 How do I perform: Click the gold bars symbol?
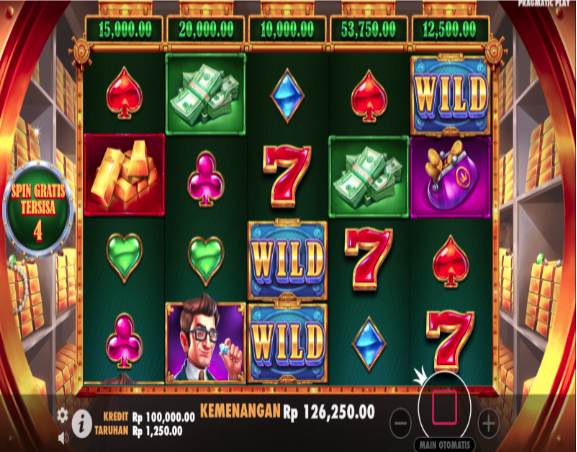coord(124,174)
